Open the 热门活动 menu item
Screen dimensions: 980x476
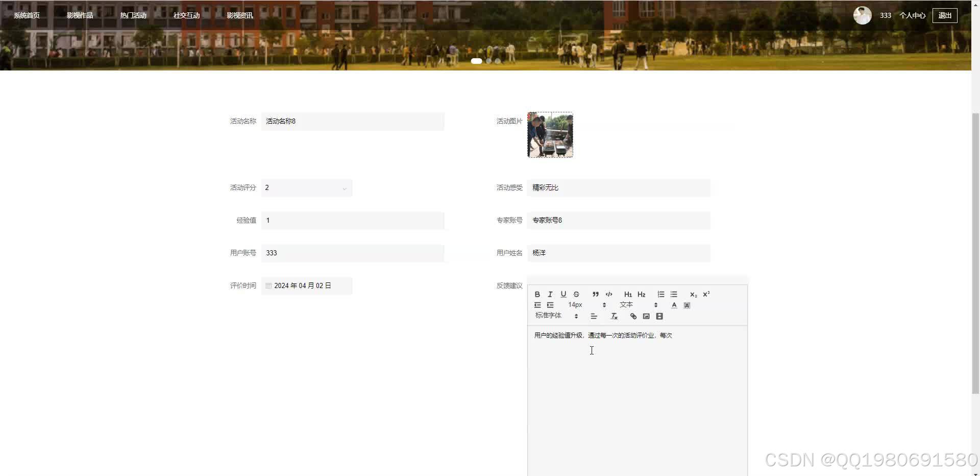click(133, 15)
